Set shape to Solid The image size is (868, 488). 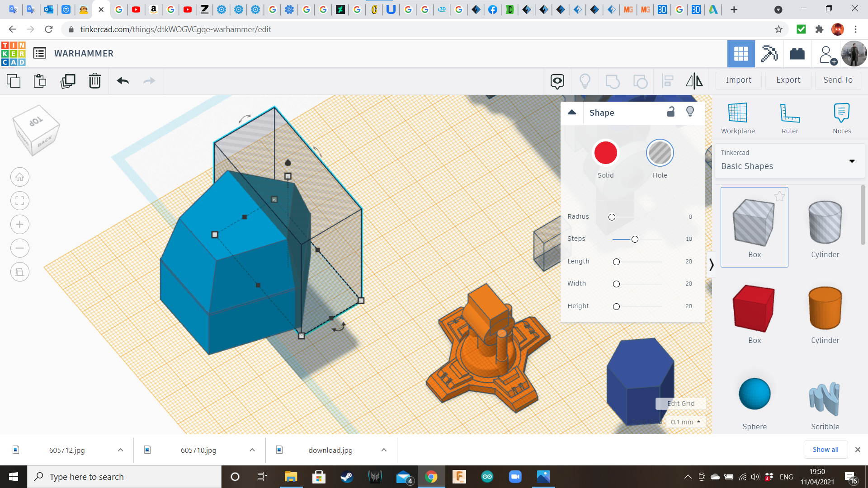coord(605,153)
